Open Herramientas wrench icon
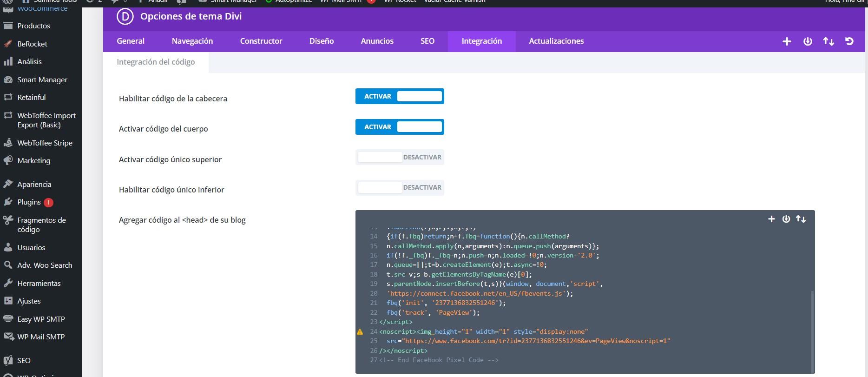The height and width of the screenshot is (377, 868). pyautogui.click(x=8, y=283)
